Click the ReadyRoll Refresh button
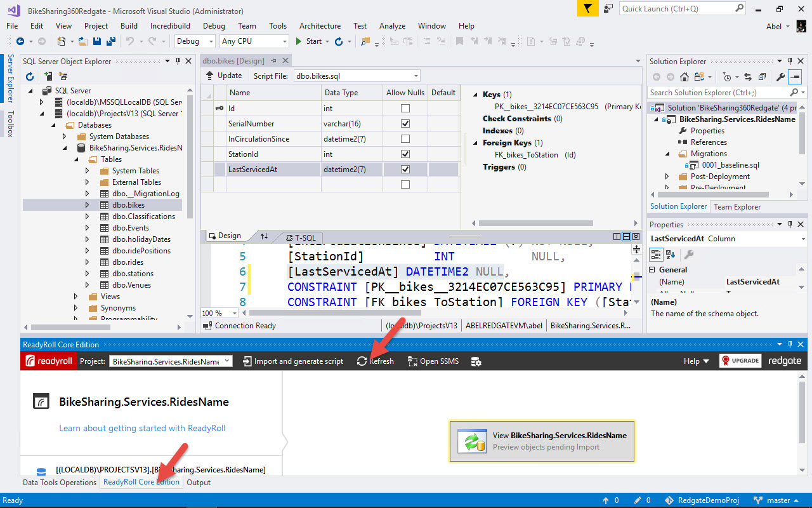Image resolution: width=812 pixels, height=508 pixels. tap(375, 361)
